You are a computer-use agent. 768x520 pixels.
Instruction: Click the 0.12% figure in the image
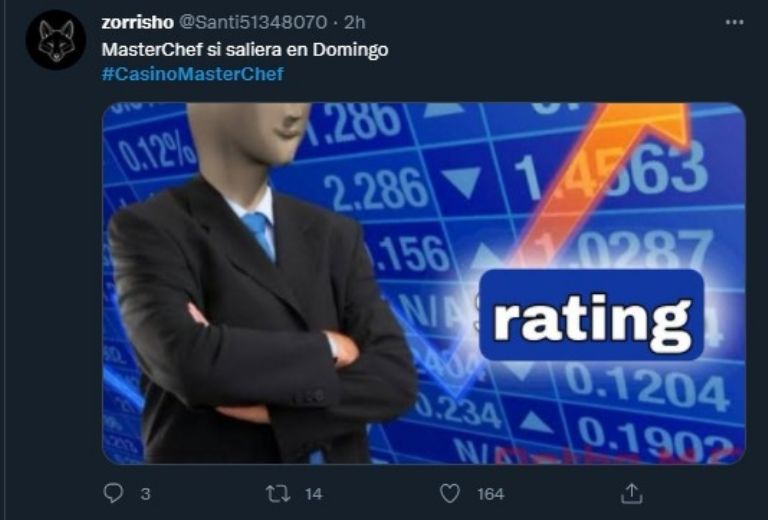tap(156, 149)
